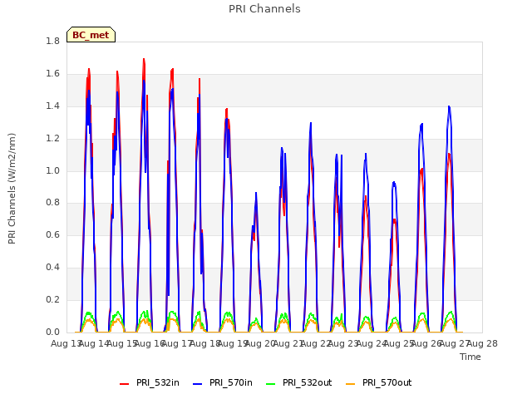Toggle the PRI_570out legend entry
This screenshot has width=532, height=399.
click(379, 382)
